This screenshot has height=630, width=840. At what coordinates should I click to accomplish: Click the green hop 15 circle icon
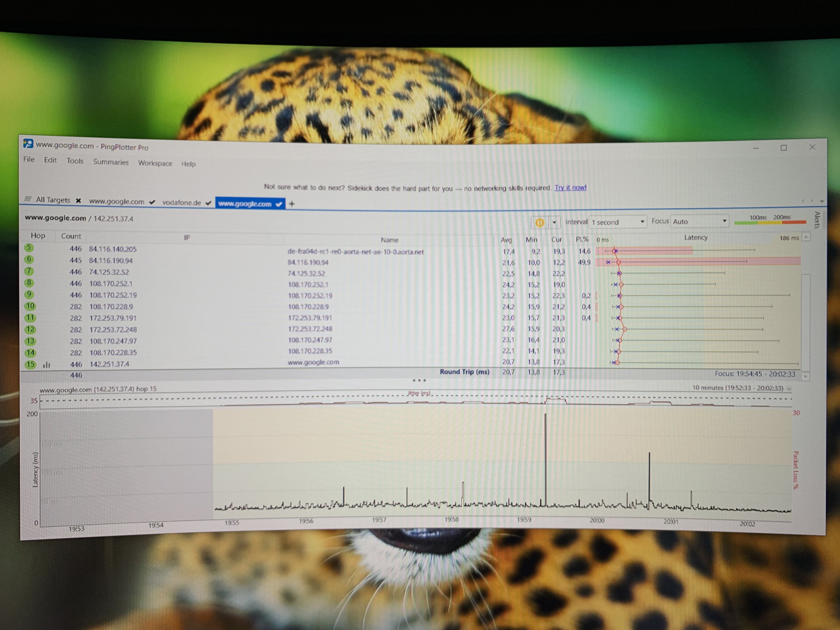click(x=30, y=365)
